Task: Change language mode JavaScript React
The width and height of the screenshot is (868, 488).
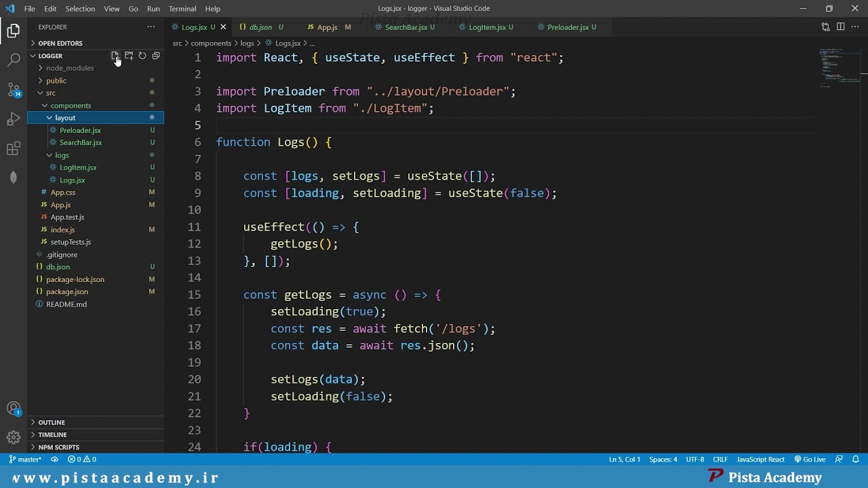Action: click(761, 460)
